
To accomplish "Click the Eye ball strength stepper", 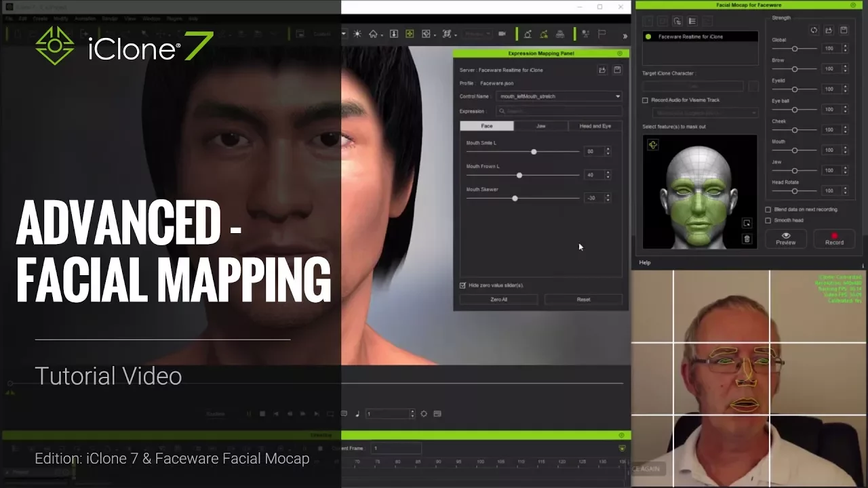I will pyautogui.click(x=845, y=109).
